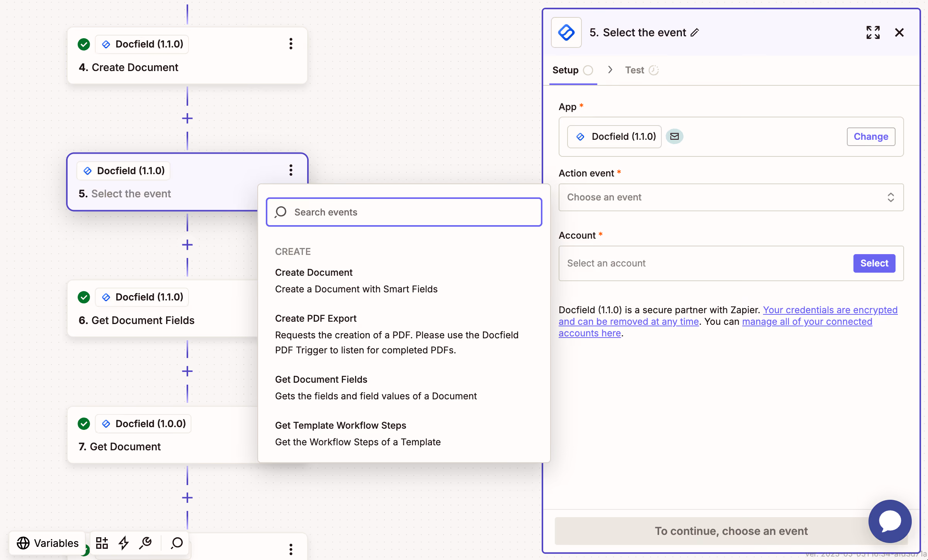The width and height of the screenshot is (928, 560).
Task: Choose the Create Document event
Action: pos(404,281)
